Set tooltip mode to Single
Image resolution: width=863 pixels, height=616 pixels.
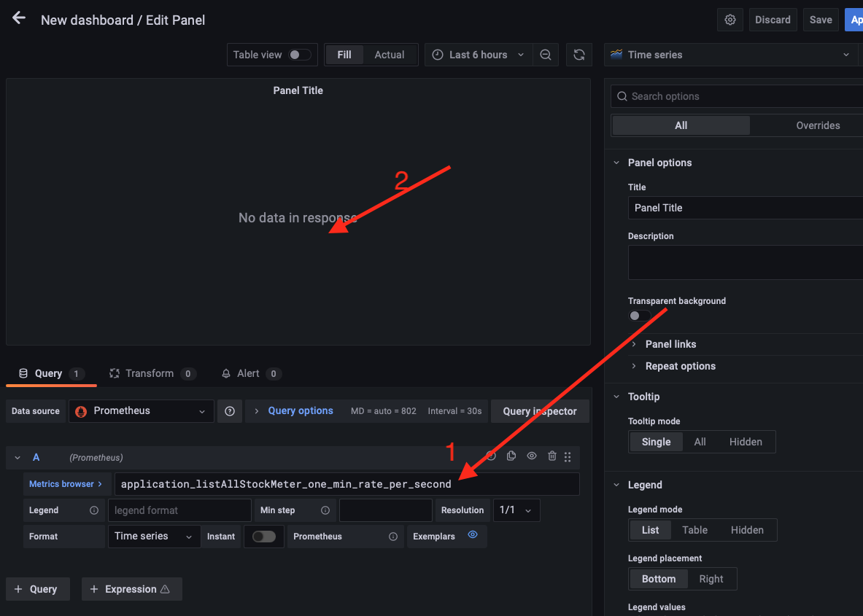click(656, 442)
